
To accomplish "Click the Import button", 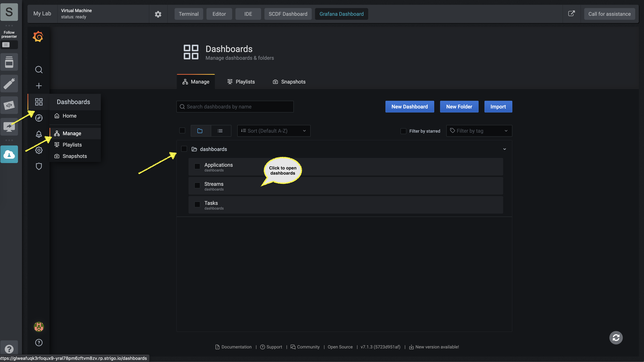I will tap(498, 106).
